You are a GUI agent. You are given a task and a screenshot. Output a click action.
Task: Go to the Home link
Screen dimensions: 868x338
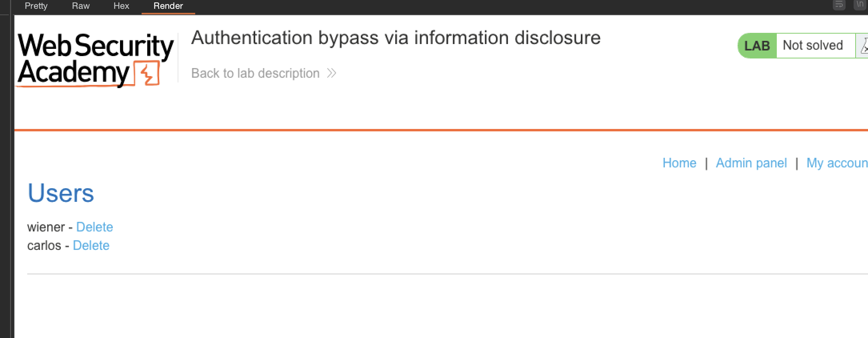[x=679, y=163]
